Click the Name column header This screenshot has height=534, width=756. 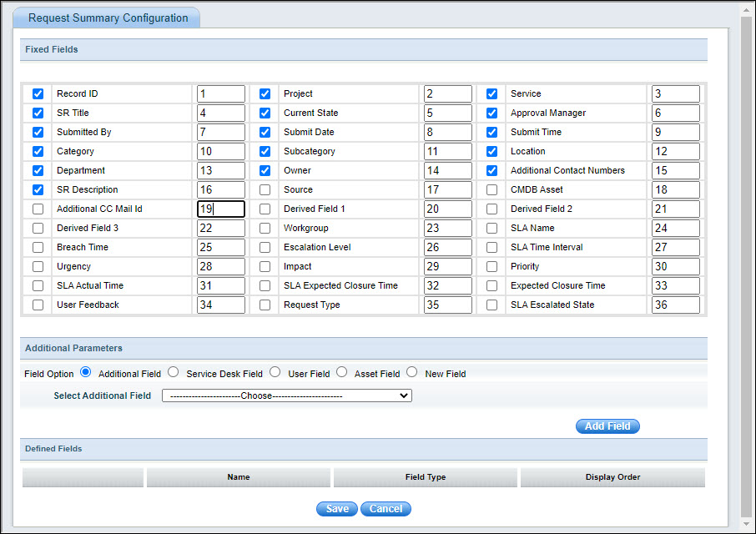[239, 477]
